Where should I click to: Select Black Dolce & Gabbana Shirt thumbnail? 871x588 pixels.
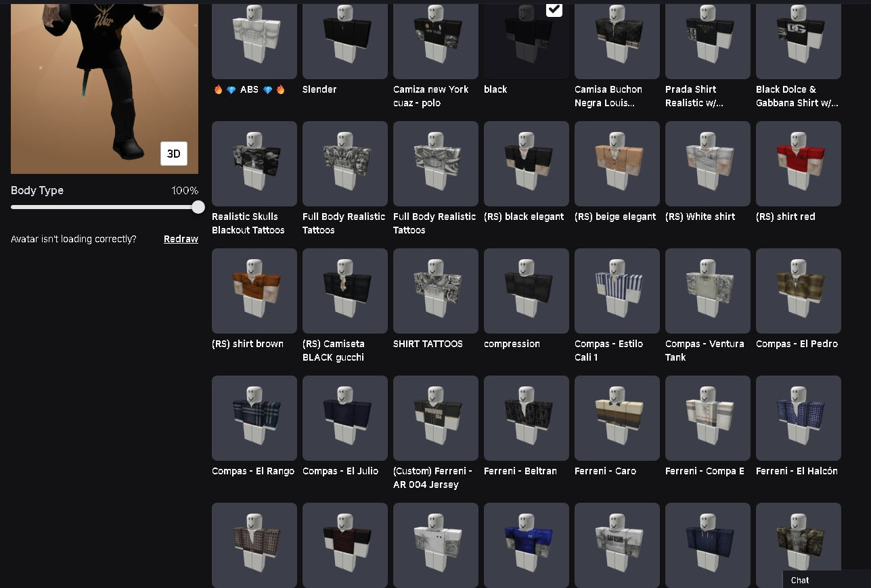click(x=799, y=41)
